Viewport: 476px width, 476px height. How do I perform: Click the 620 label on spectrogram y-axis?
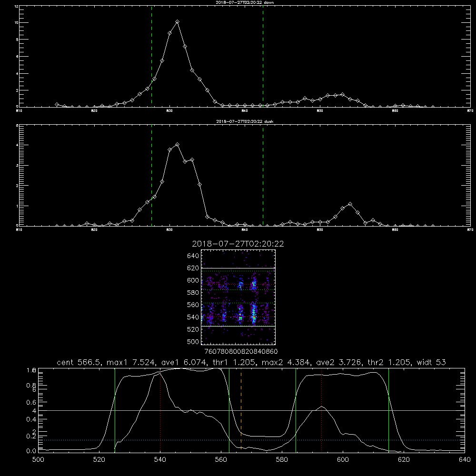[x=193, y=268]
